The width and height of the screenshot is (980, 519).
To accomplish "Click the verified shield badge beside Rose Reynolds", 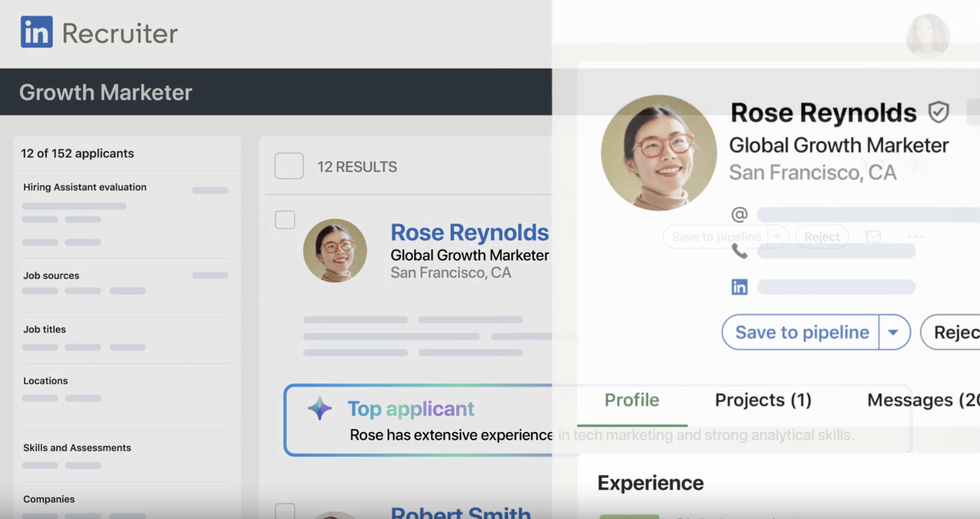I will 938,112.
